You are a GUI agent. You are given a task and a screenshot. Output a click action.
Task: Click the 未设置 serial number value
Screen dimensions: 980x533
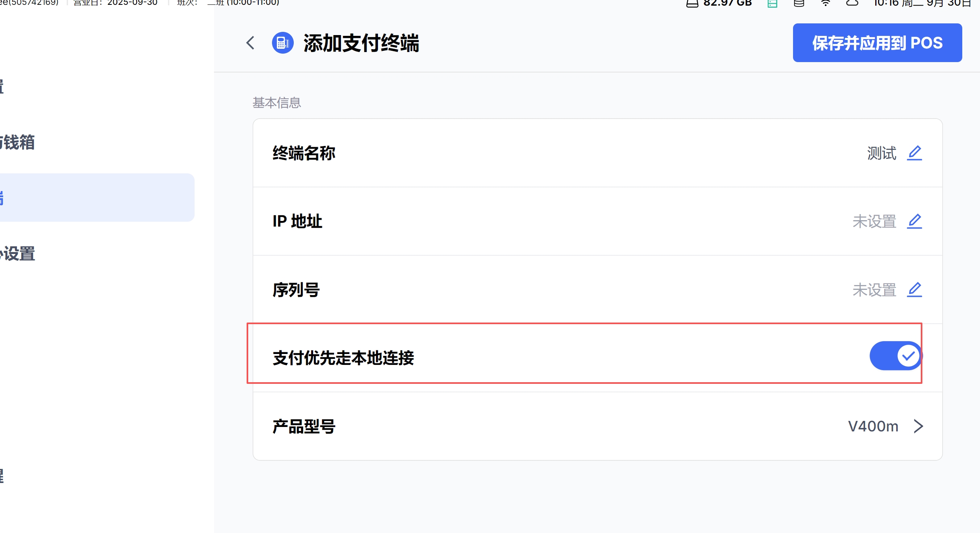point(874,290)
